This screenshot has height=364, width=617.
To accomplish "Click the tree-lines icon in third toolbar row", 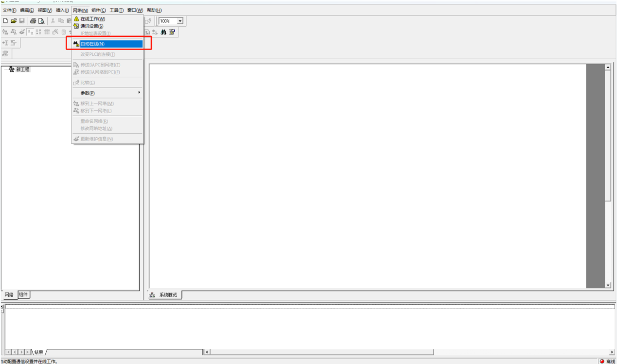I will (x=14, y=43).
